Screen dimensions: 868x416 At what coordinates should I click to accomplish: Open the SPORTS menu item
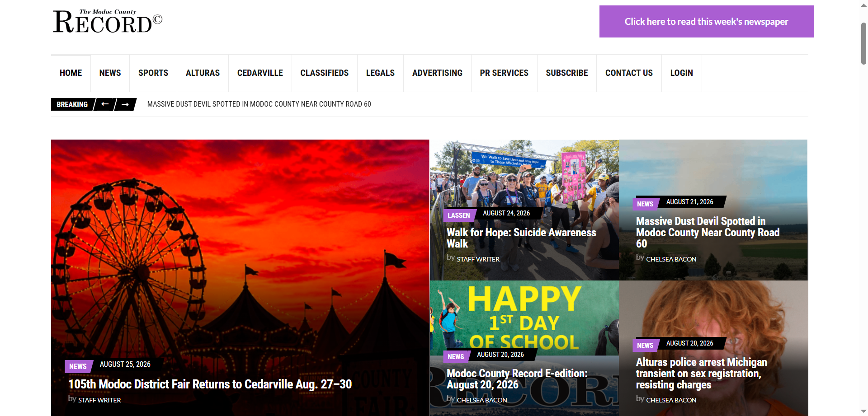pos(153,73)
